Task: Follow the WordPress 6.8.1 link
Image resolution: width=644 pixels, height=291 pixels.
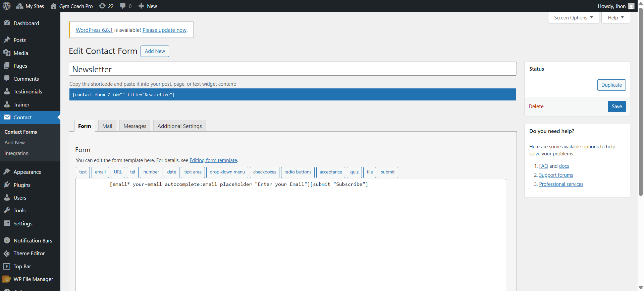Action: pyautogui.click(x=94, y=30)
